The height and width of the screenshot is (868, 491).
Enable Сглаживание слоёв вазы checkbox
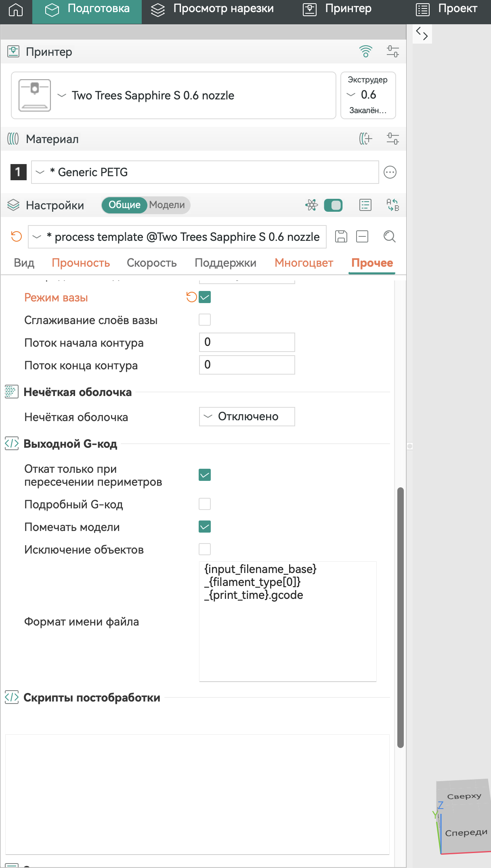coord(205,320)
